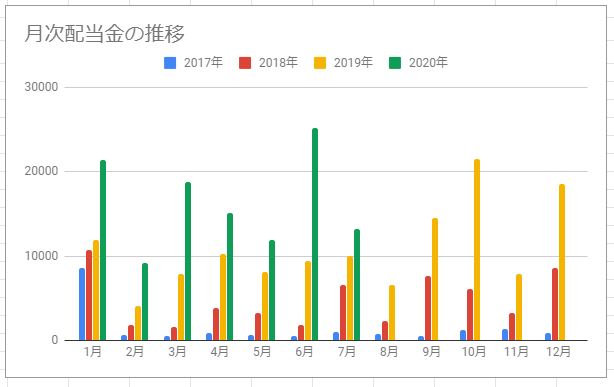Screen dimensions: 614x387
Task: Click the 0 y-axis label
Action: (x=55, y=340)
